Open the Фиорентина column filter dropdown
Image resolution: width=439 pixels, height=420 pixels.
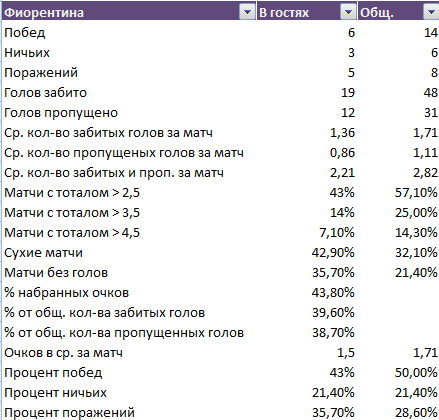point(247,12)
